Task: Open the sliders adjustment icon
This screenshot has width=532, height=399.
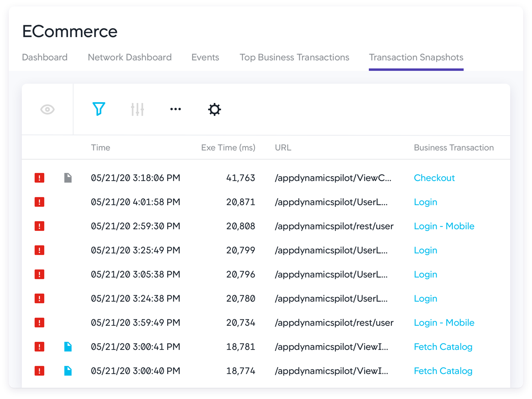Action: (x=137, y=109)
